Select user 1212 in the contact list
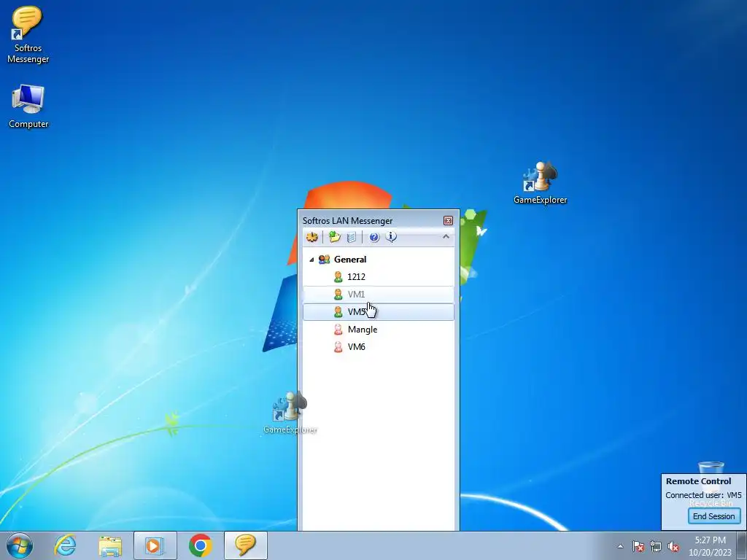 (x=379, y=276)
